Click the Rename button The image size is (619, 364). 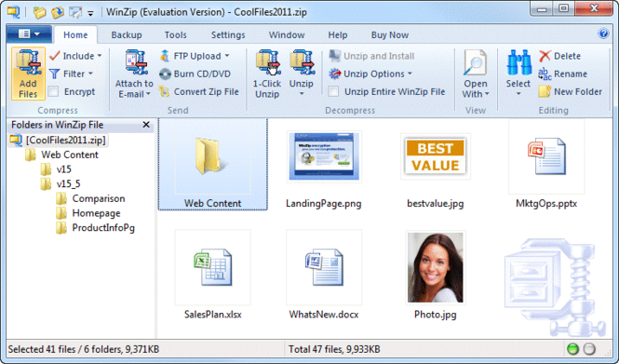point(562,74)
